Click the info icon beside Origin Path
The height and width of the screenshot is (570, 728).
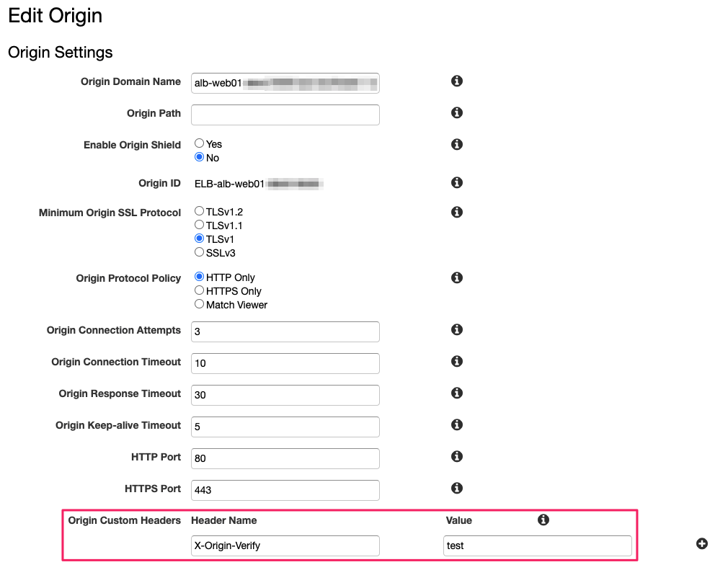coord(456,112)
